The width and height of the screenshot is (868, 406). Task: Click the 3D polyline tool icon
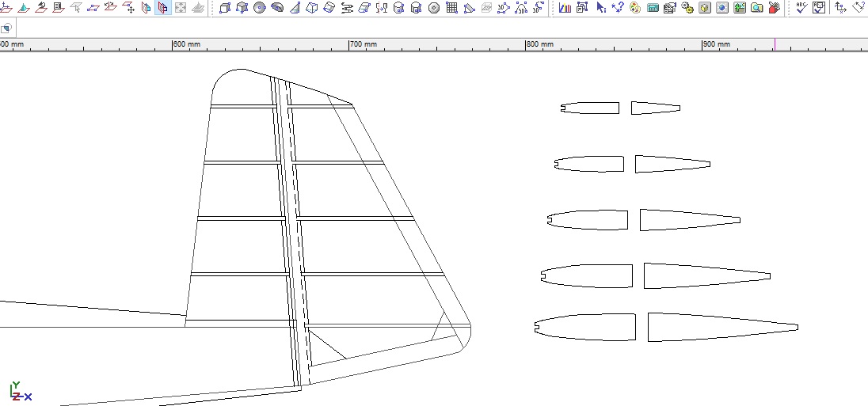click(x=504, y=8)
